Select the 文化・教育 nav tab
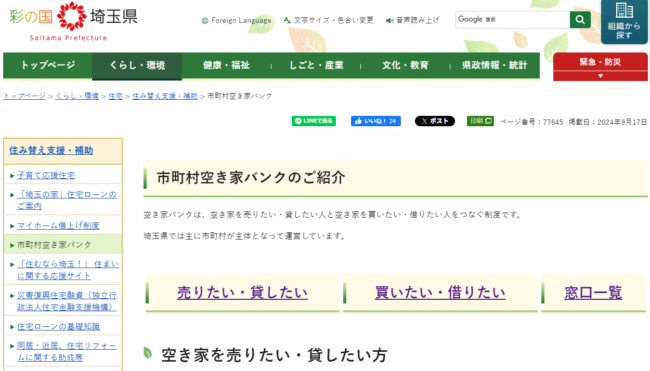This screenshot has width=650, height=371. [x=405, y=65]
